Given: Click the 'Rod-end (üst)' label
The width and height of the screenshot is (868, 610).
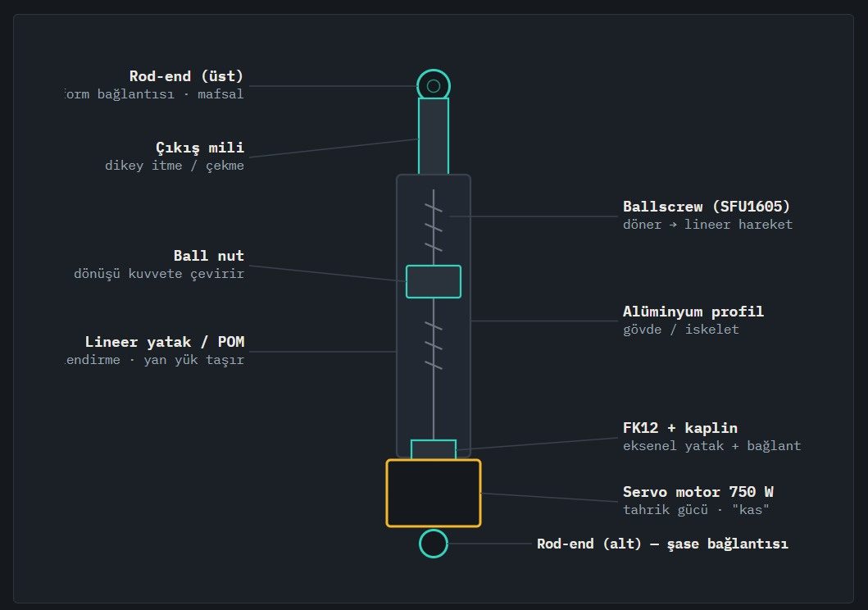Looking at the screenshot, I should pyautogui.click(x=186, y=76).
